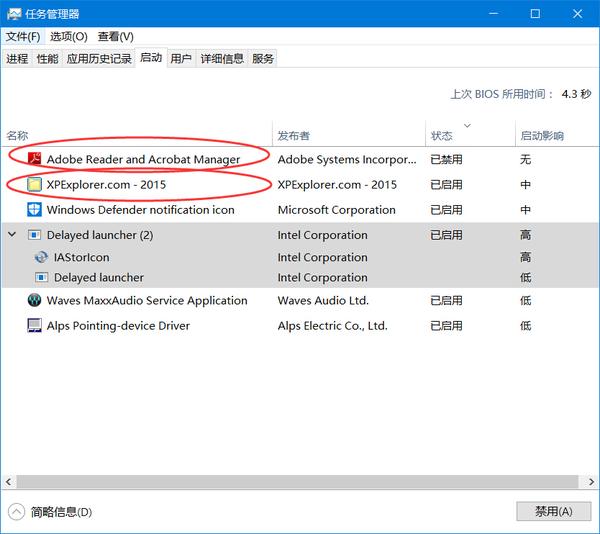Click the Adobe Reader red PDF icon
600x534 pixels.
pyautogui.click(x=34, y=158)
